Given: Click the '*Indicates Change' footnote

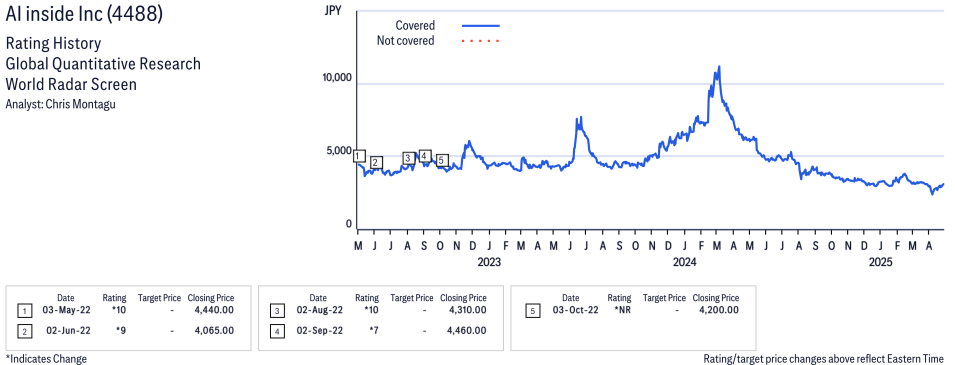Looking at the screenshot, I should point(46,358).
